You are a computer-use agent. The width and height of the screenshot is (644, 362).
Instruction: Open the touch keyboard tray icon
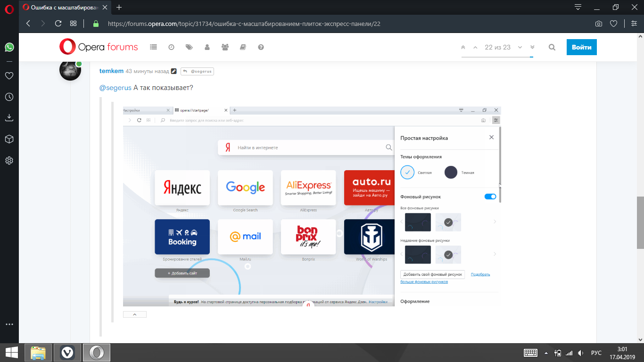531,353
